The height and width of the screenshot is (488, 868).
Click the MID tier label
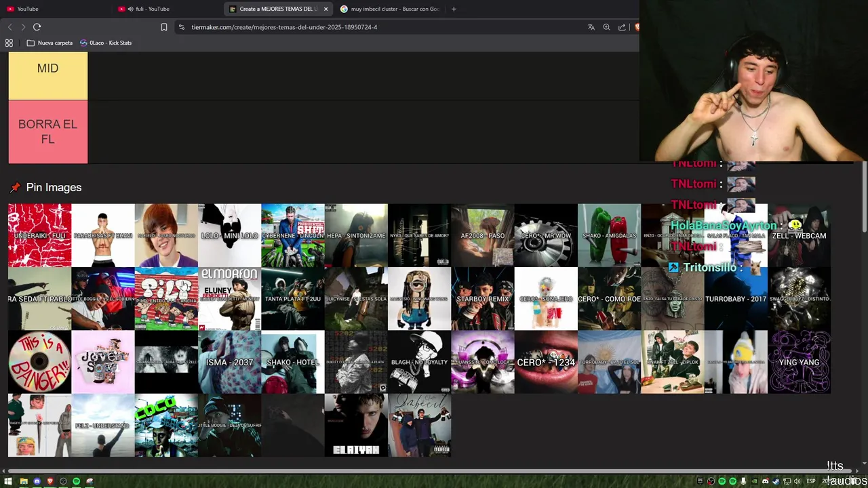(x=48, y=76)
